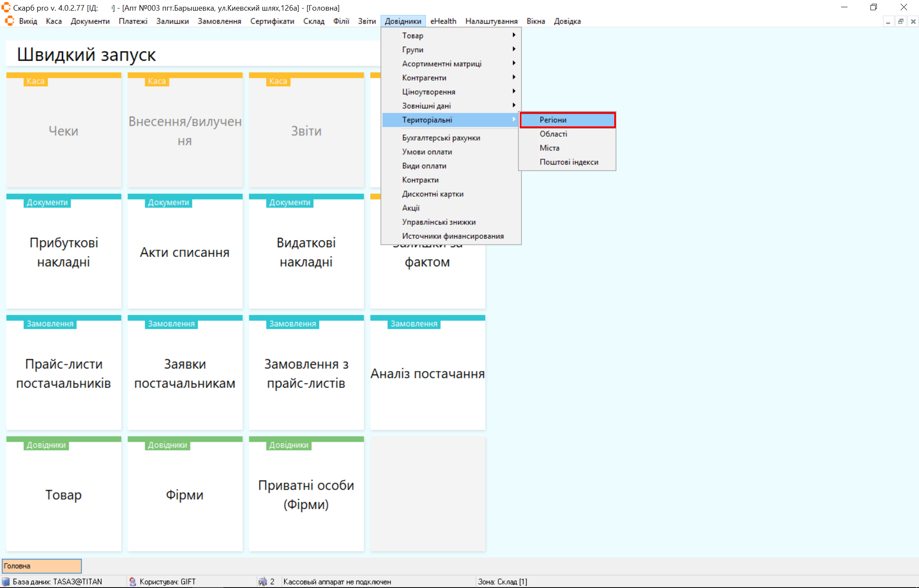Open the Прибуткові накладні tile
Image resolution: width=919 pixels, height=588 pixels.
64,252
